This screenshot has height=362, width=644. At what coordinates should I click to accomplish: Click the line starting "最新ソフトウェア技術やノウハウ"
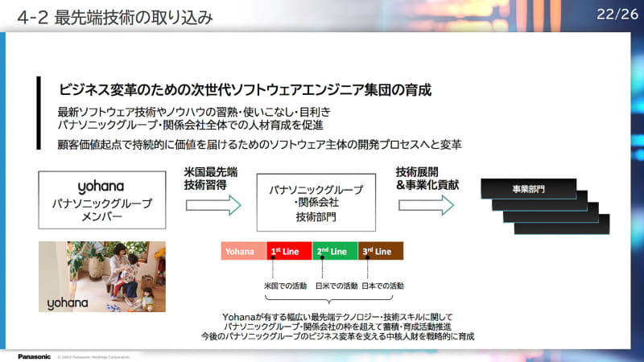click(x=194, y=112)
